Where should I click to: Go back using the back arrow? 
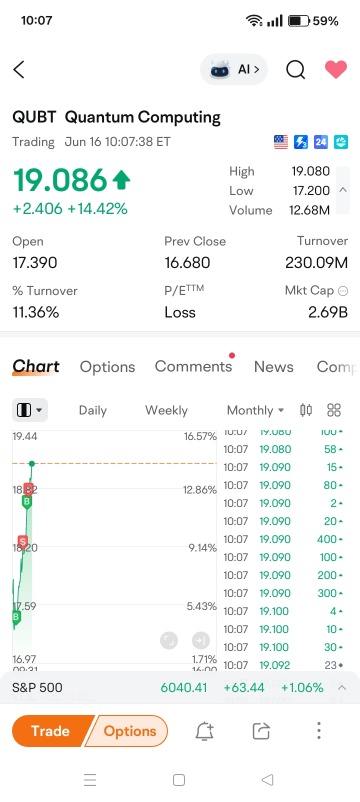pyautogui.click(x=19, y=70)
